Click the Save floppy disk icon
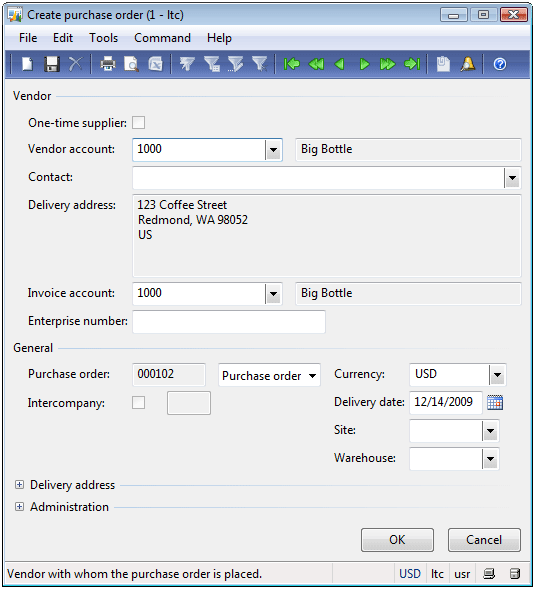This screenshot has width=535, height=589. (x=51, y=64)
